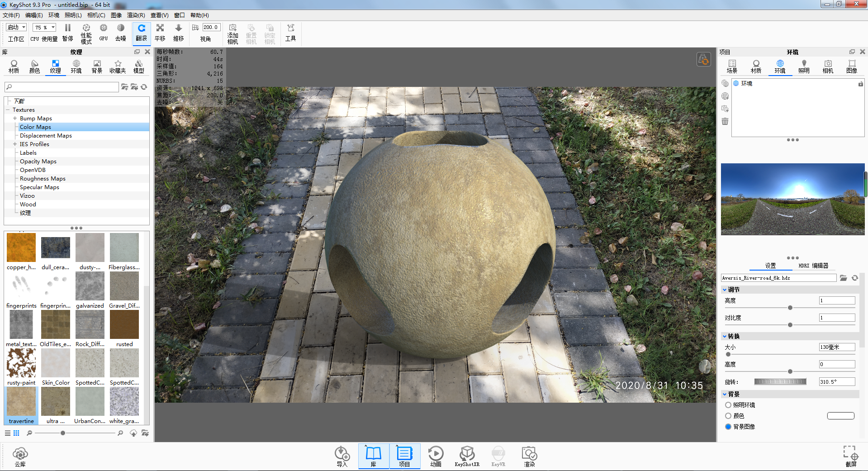Switch to the HDRI 编辑器 tab
Image resolution: width=868 pixels, height=471 pixels.
(x=813, y=266)
